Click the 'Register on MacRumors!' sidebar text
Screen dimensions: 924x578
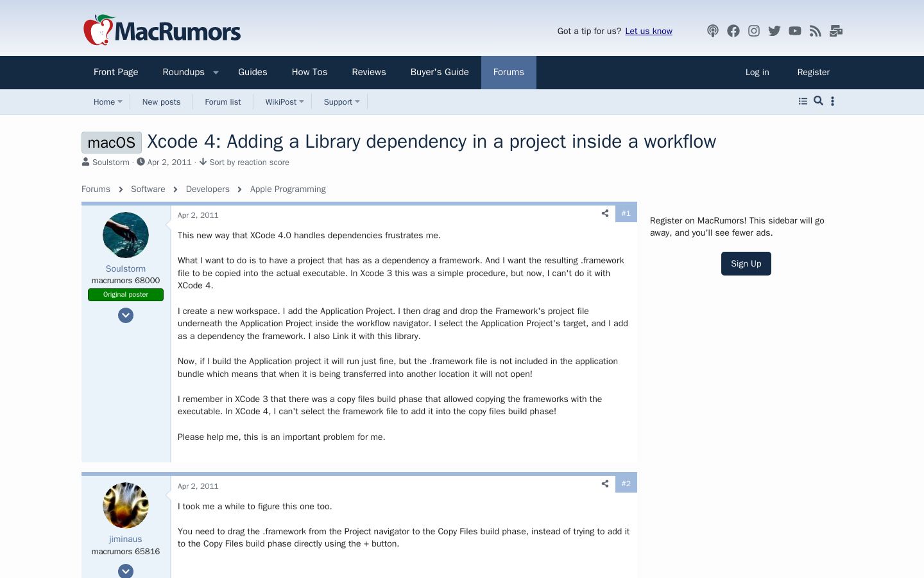click(737, 227)
